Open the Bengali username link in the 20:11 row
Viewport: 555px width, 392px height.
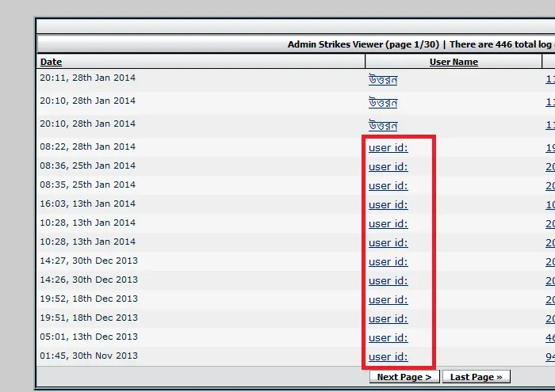click(383, 79)
